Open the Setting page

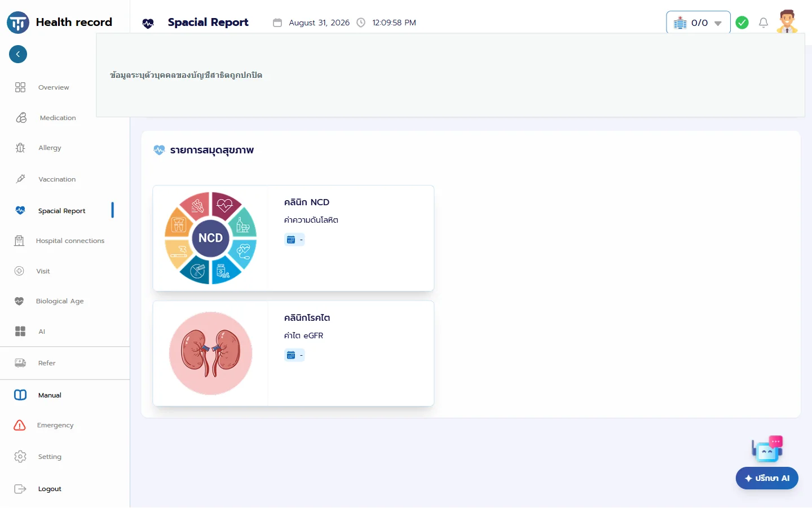click(50, 457)
